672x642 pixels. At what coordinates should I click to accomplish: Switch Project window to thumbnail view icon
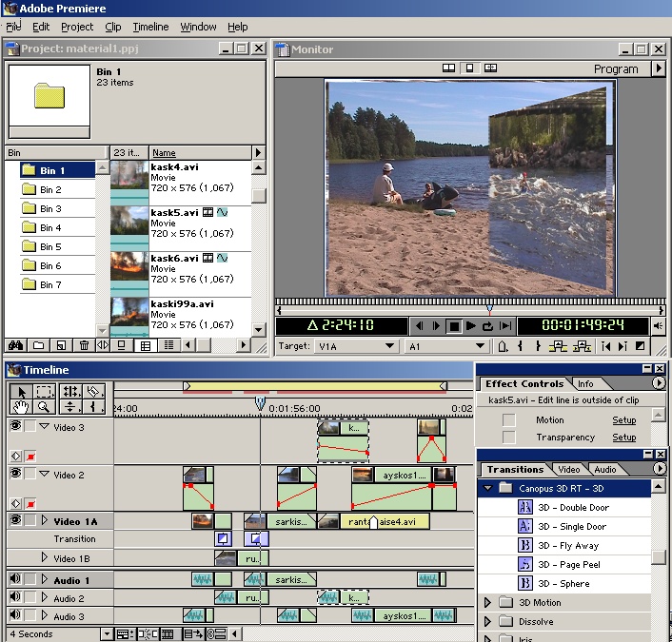[x=146, y=345]
